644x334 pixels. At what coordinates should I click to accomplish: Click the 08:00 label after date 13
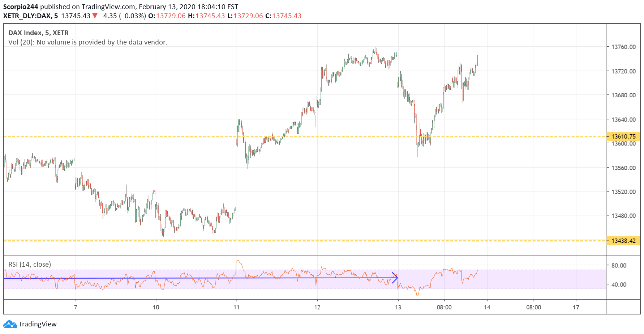pos(444,308)
